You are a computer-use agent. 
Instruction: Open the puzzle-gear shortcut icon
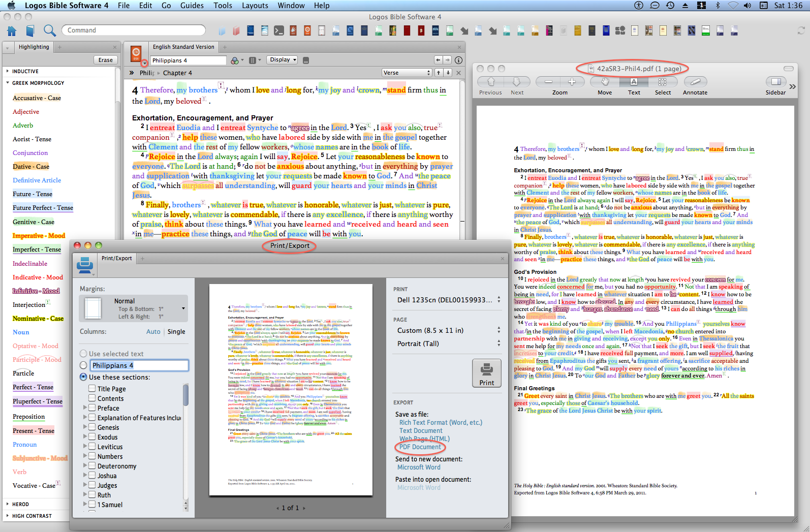(620, 30)
